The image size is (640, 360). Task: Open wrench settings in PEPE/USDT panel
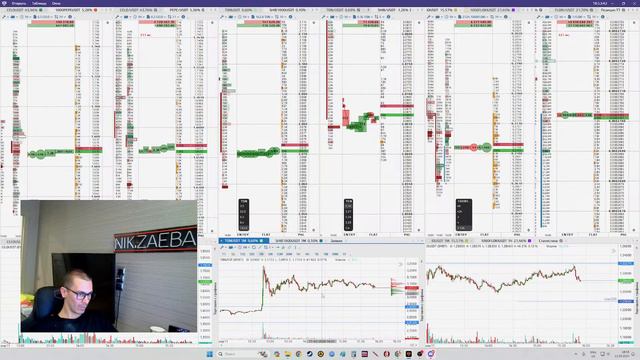pos(117,17)
